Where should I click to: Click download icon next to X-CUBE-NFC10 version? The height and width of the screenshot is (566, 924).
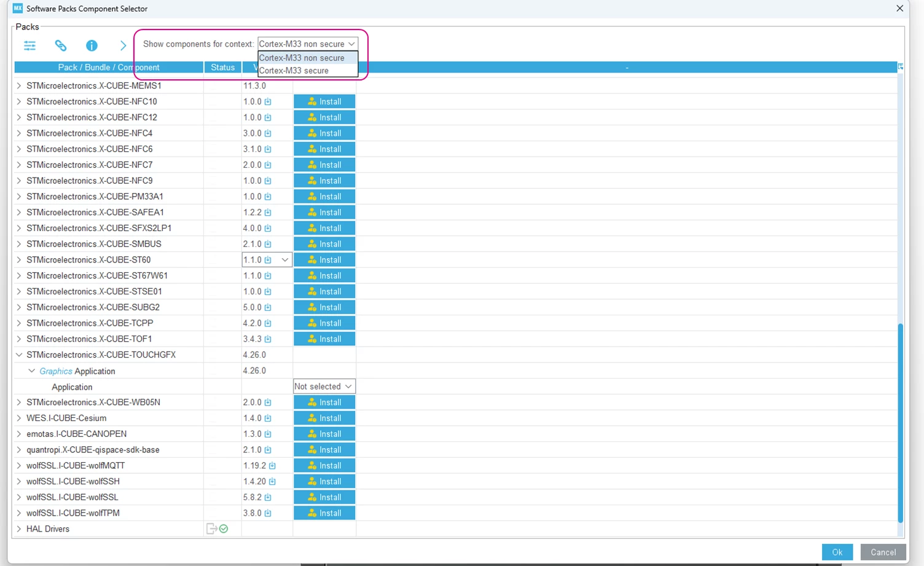point(268,101)
